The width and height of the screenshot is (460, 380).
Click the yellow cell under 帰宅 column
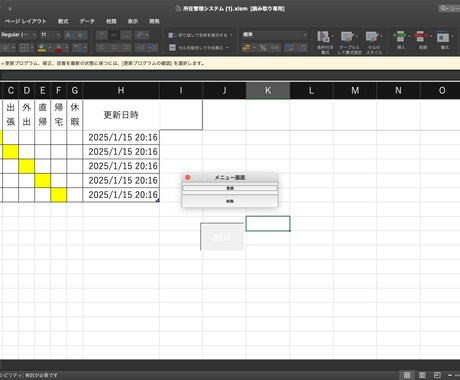pyautogui.click(x=59, y=195)
